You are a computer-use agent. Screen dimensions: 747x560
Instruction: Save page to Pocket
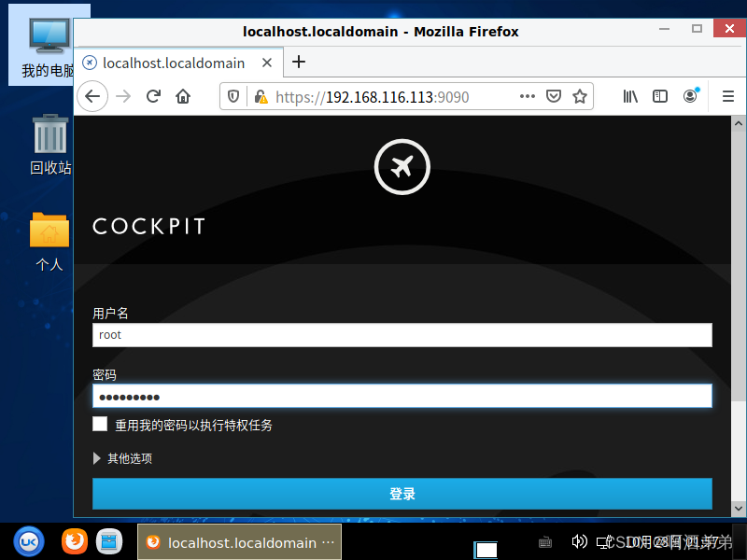click(x=554, y=97)
